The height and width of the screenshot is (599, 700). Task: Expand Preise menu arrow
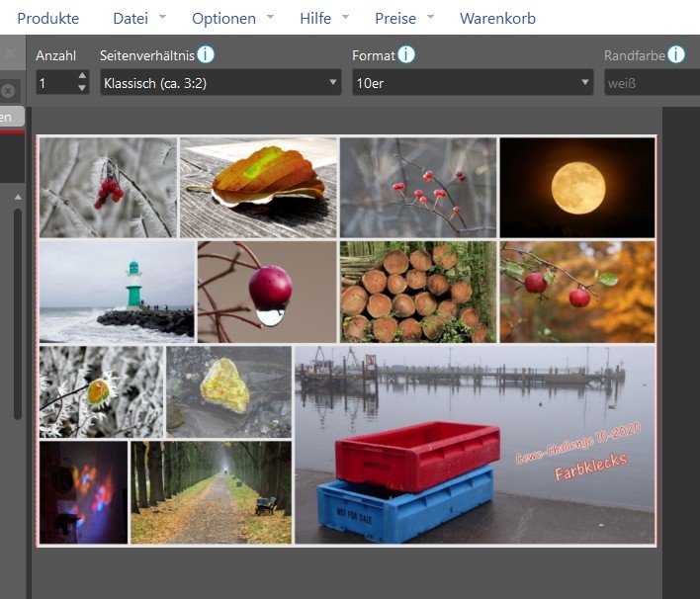point(430,17)
